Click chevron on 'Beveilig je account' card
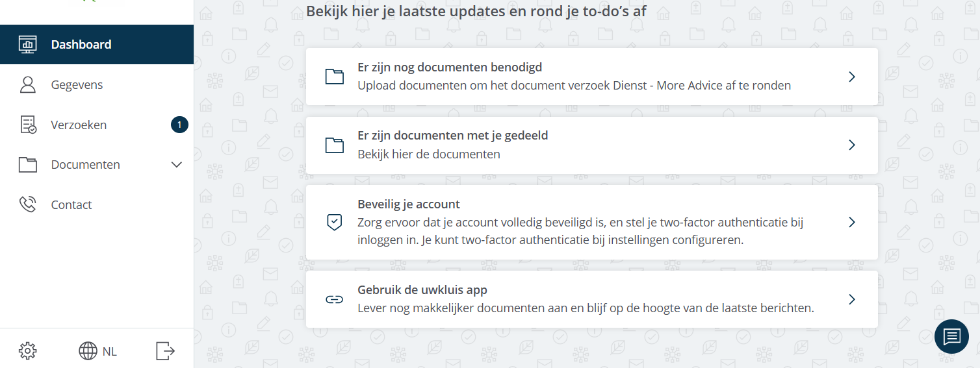The image size is (980, 368). click(x=852, y=222)
